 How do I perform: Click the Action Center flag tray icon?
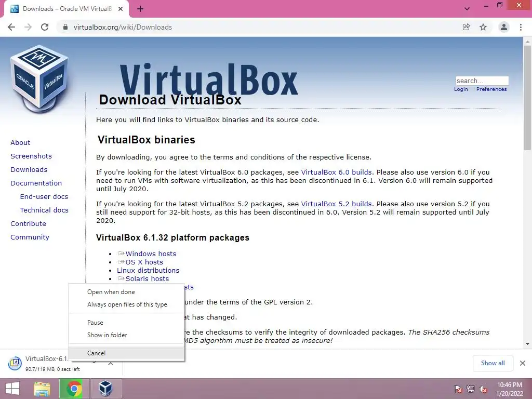pos(458,389)
